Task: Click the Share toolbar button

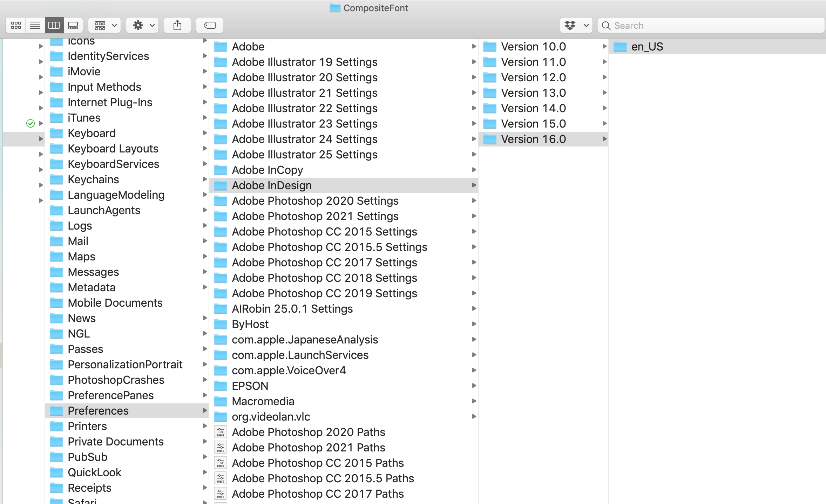Action: click(177, 25)
